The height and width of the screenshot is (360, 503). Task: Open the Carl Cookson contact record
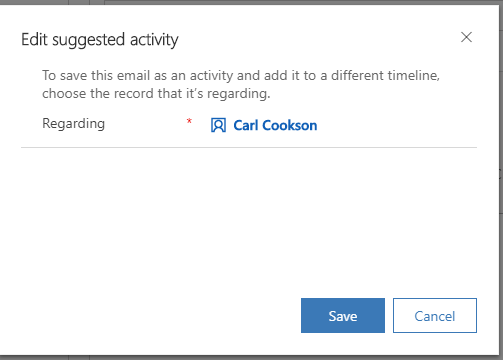tap(275, 125)
